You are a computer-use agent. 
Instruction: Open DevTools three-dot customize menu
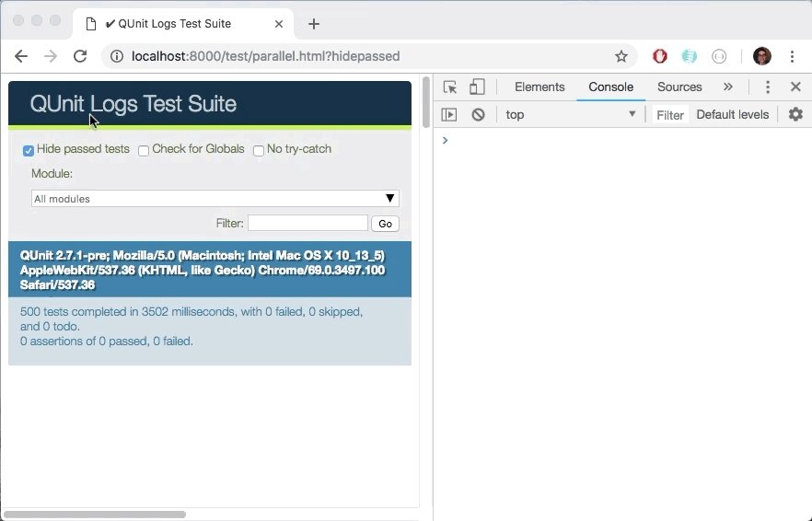click(768, 87)
